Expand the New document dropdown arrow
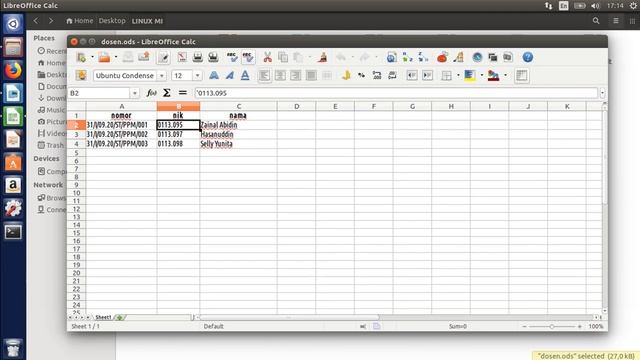 [x=92, y=58]
